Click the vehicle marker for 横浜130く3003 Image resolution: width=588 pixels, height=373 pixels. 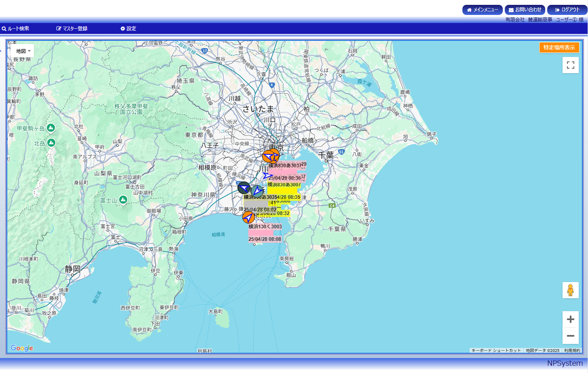click(248, 217)
